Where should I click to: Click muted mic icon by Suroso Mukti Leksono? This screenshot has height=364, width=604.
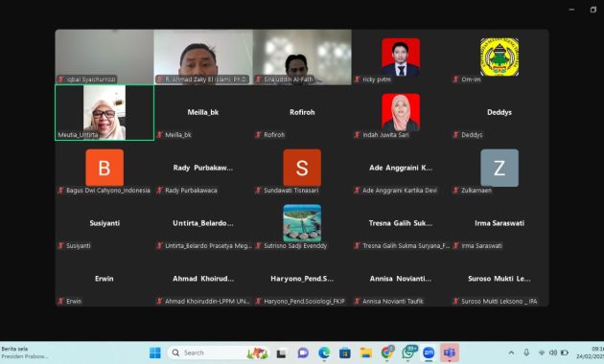(x=455, y=301)
